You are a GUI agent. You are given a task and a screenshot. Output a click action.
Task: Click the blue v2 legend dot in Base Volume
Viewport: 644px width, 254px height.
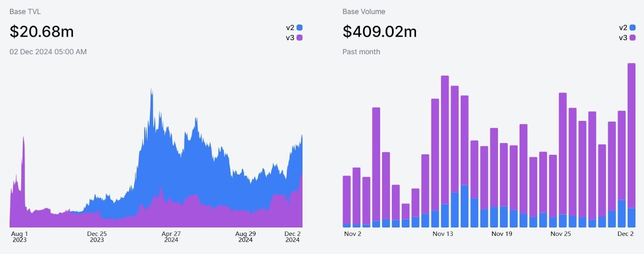[632, 28]
